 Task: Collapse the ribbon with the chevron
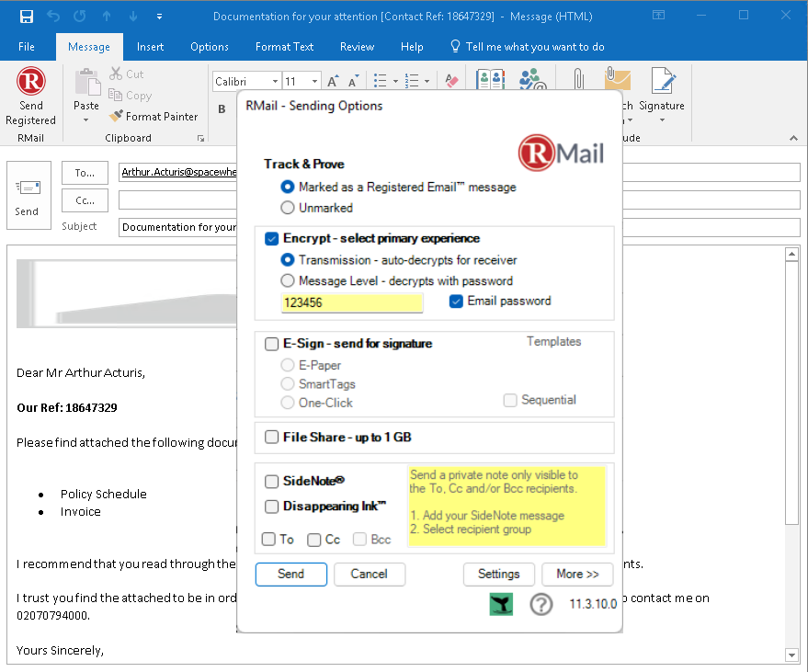click(x=793, y=138)
